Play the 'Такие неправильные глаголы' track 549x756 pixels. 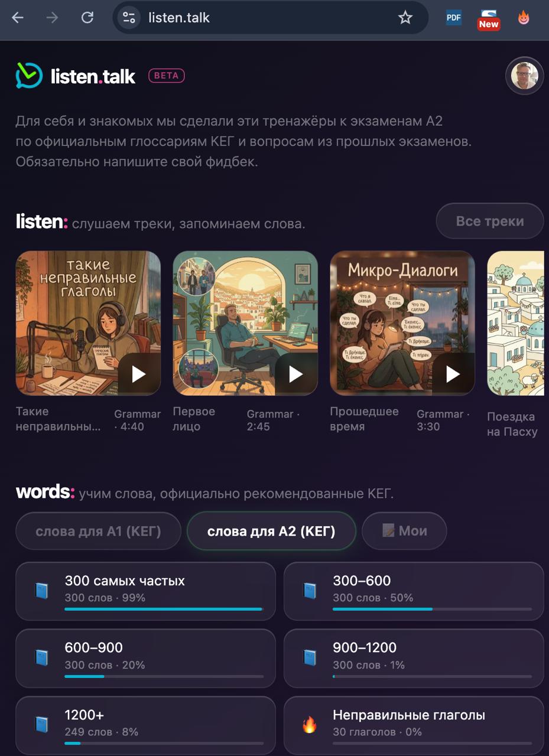click(x=139, y=374)
